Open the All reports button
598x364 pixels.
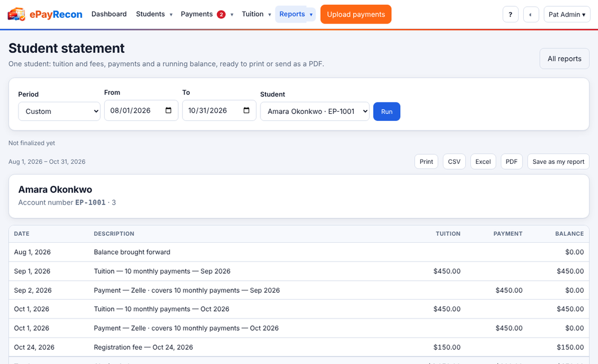[x=565, y=59]
